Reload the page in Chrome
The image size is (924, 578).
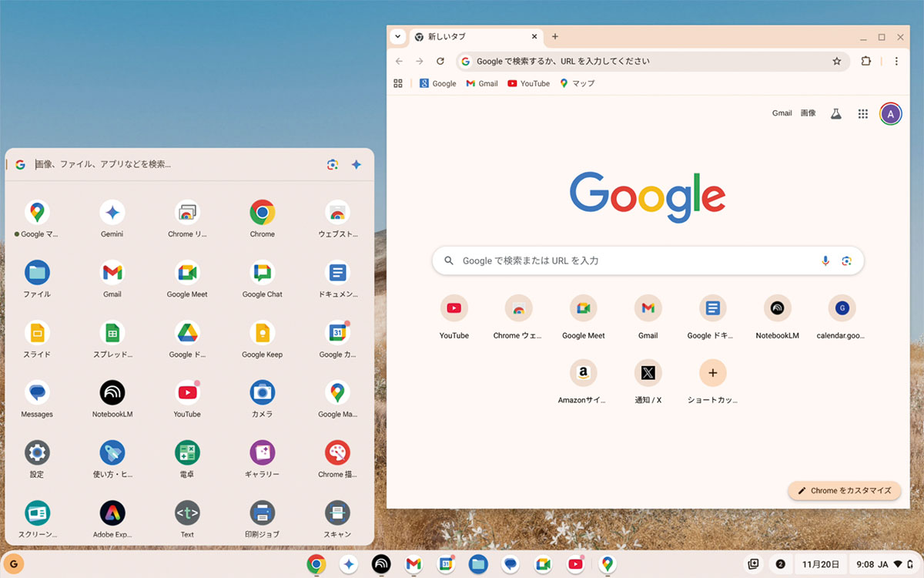pos(440,62)
